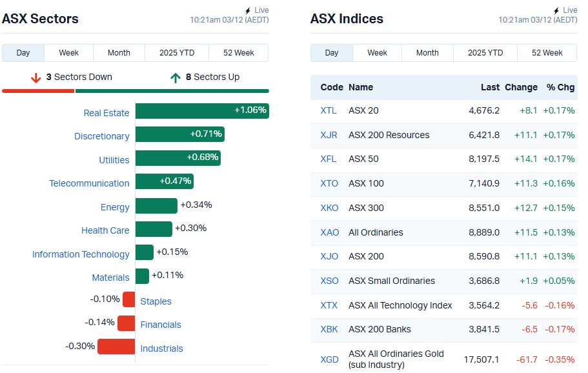Click the -61.7 change value
The height and width of the screenshot is (373, 588).
[x=527, y=359]
